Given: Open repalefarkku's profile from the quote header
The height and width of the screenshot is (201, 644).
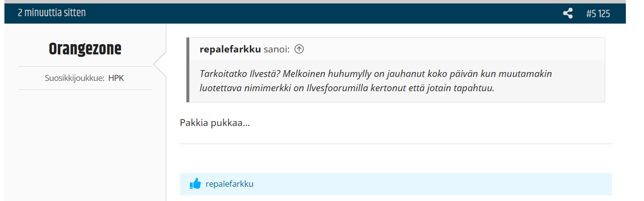Looking at the screenshot, I should click(230, 49).
